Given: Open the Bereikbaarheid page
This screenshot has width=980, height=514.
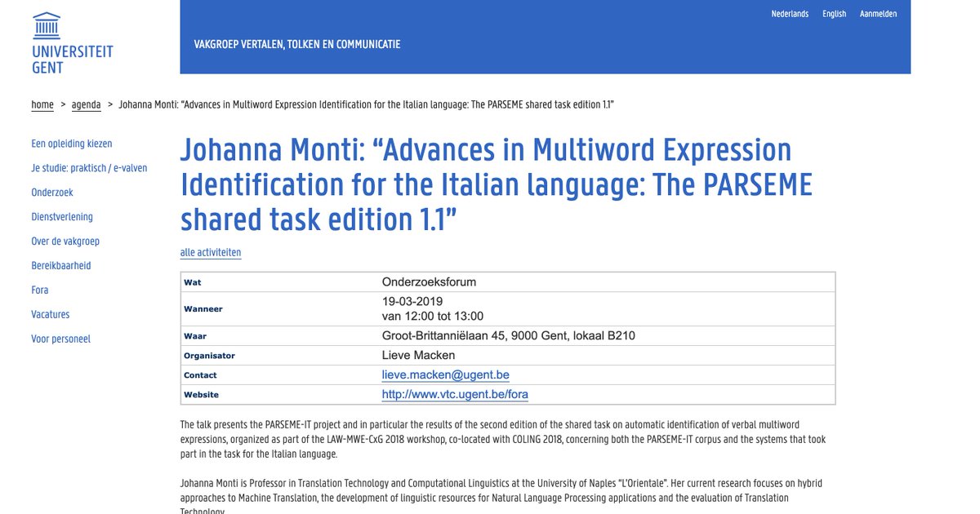Looking at the screenshot, I should pos(60,265).
